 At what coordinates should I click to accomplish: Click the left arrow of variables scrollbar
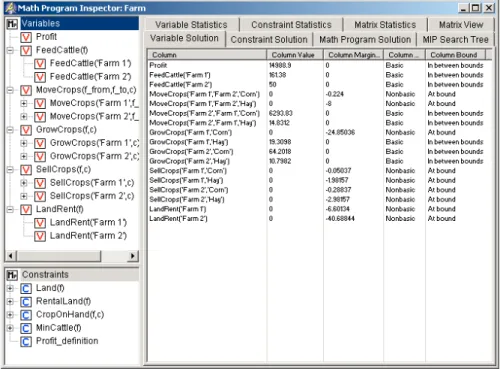click(x=11, y=256)
